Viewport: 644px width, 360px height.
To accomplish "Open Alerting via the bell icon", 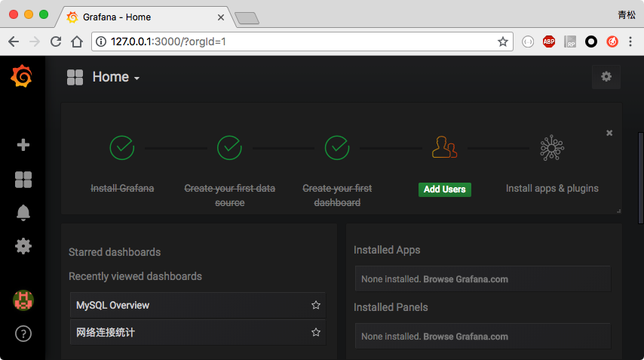I will coord(23,213).
